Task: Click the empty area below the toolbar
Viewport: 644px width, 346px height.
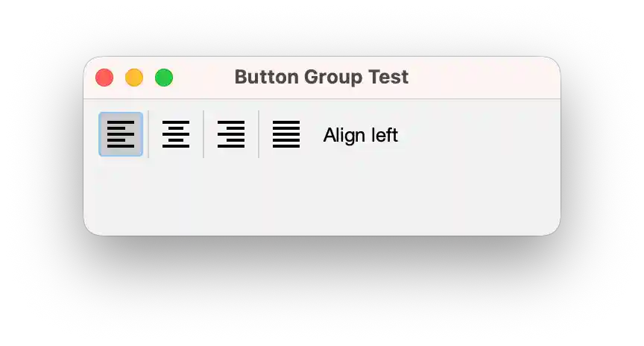Action: coord(321,196)
